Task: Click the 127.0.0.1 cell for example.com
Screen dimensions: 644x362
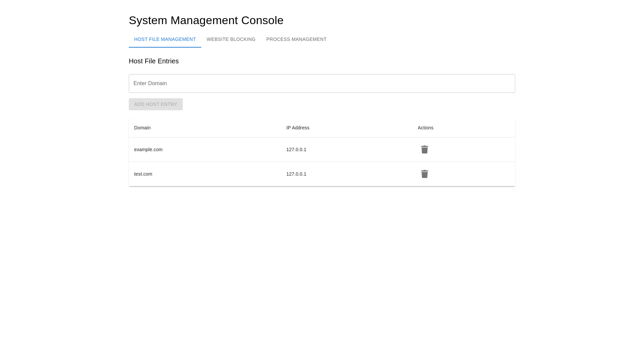Action: 347,149
